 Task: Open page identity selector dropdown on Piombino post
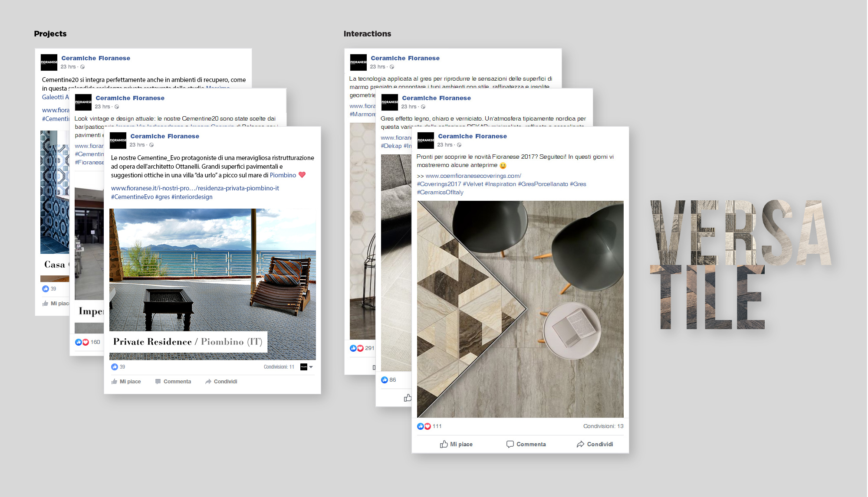tap(307, 367)
